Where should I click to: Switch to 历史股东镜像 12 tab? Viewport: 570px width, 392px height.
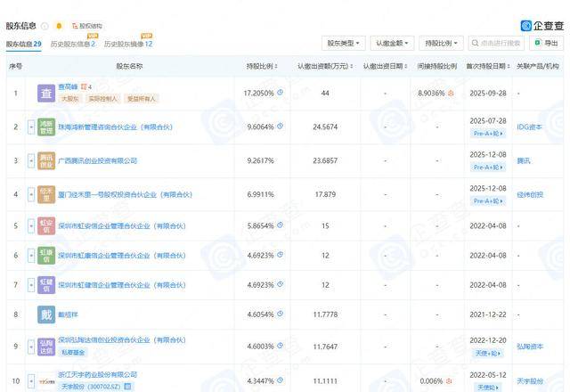pos(128,44)
